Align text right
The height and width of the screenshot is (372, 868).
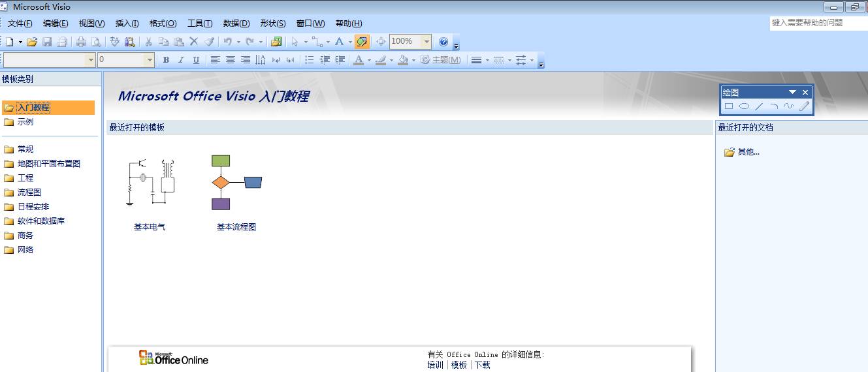(245, 60)
